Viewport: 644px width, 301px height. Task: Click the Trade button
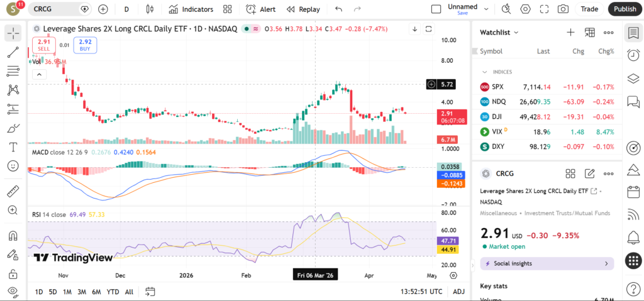coord(589,9)
